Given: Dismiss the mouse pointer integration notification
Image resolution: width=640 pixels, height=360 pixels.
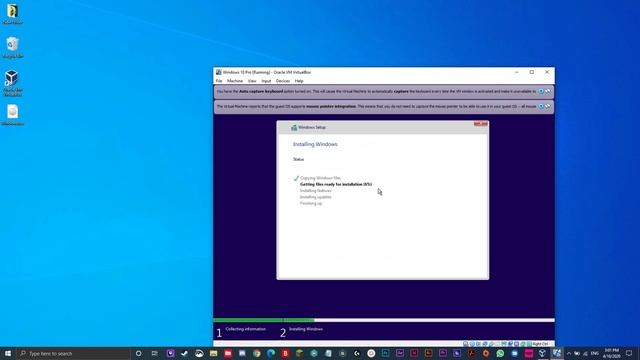Looking at the screenshot, I should pyautogui.click(x=548, y=107).
